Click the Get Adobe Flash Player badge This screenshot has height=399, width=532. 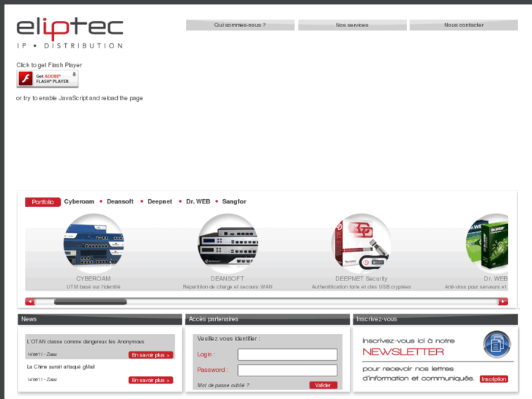point(48,79)
